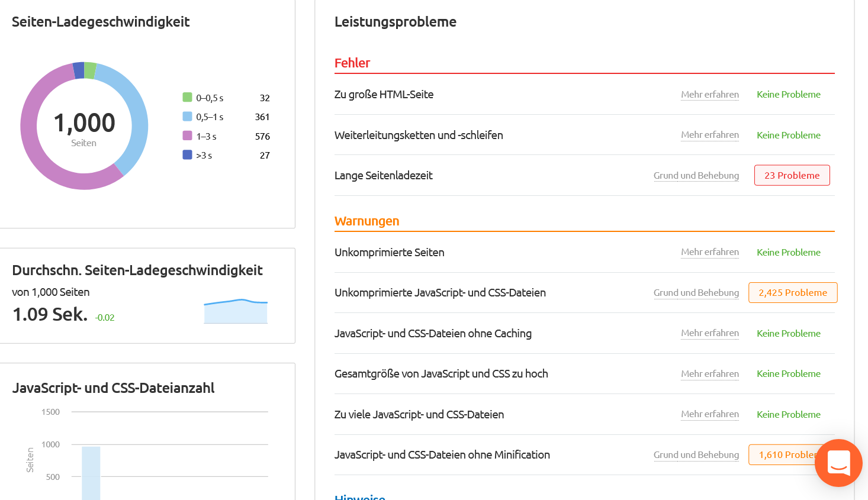Click the Seiten-Ladegeschwindigkeit heading
The width and height of the screenshot is (868, 500).
(x=101, y=22)
